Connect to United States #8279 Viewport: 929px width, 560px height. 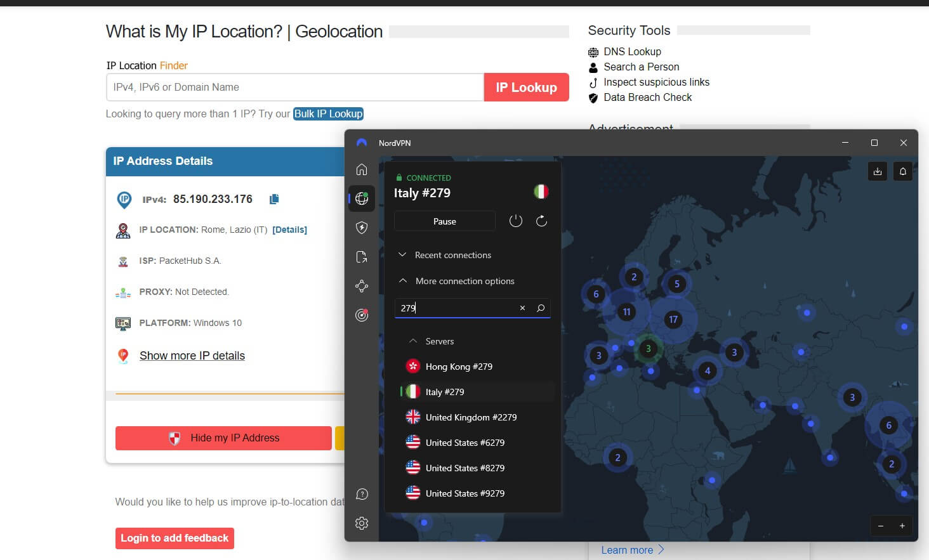[x=477, y=468]
